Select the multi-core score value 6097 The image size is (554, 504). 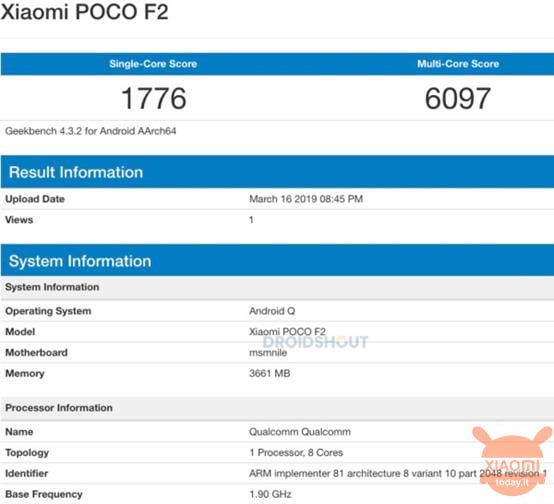[458, 98]
